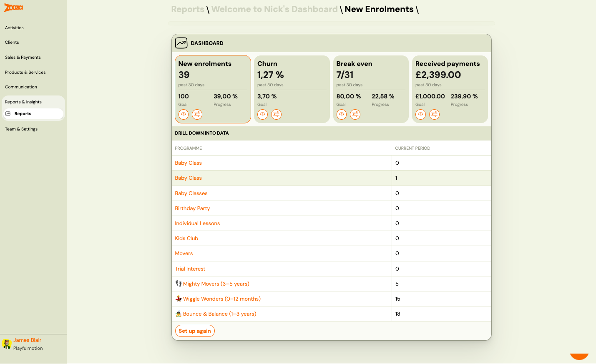The image size is (596, 364).
Task: Open settings sliders on Break even card
Action: pyautogui.click(x=355, y=114)
